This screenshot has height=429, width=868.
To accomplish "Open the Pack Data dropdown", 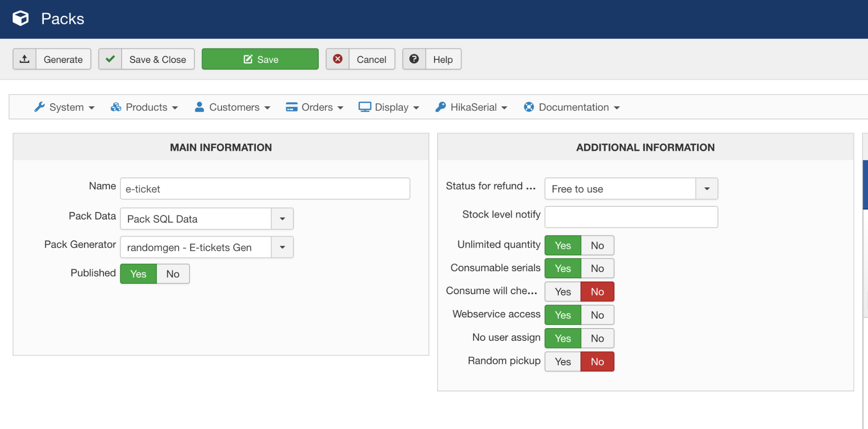I will tap(282, 219).
